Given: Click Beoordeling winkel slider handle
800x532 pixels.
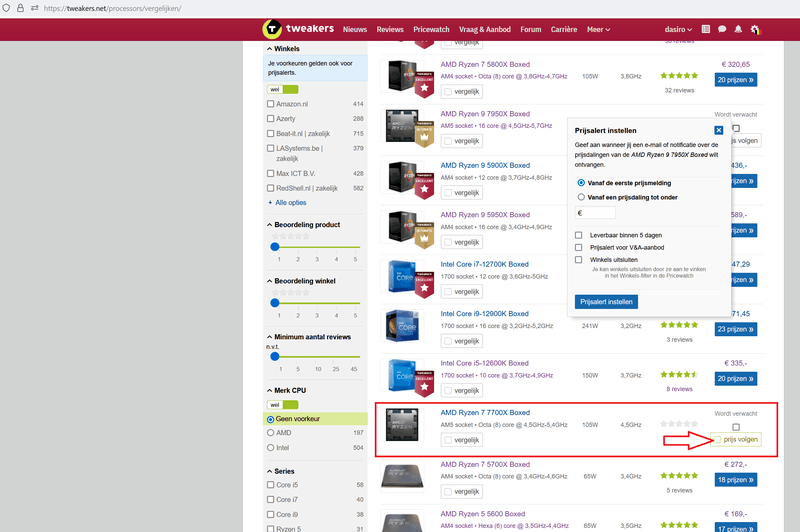Looking at the screenshot, I should tap(275, 303).
